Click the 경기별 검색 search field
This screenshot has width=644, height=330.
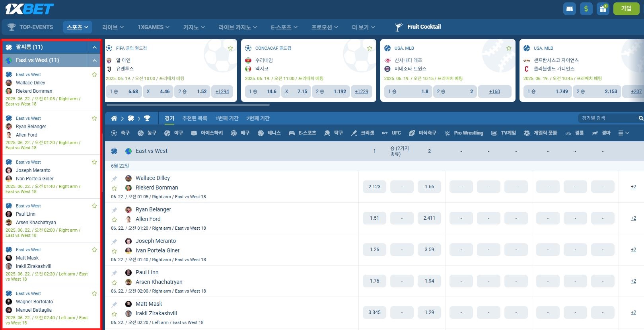[607, 118]
